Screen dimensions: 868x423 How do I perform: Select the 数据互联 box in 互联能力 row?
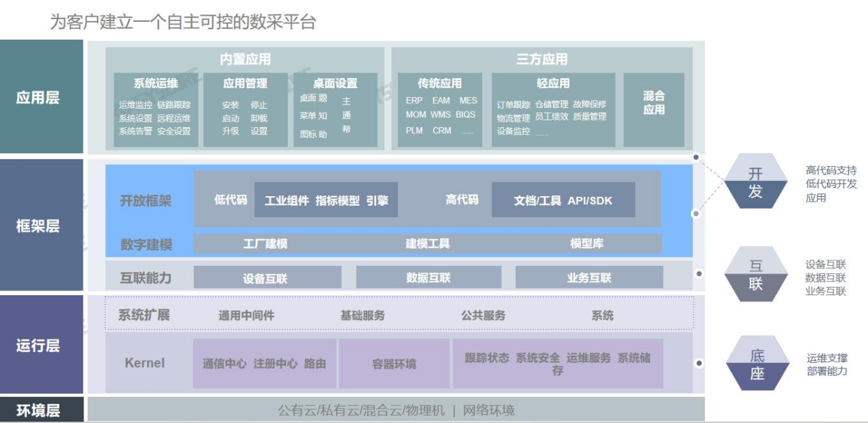[x=429, y=277]
